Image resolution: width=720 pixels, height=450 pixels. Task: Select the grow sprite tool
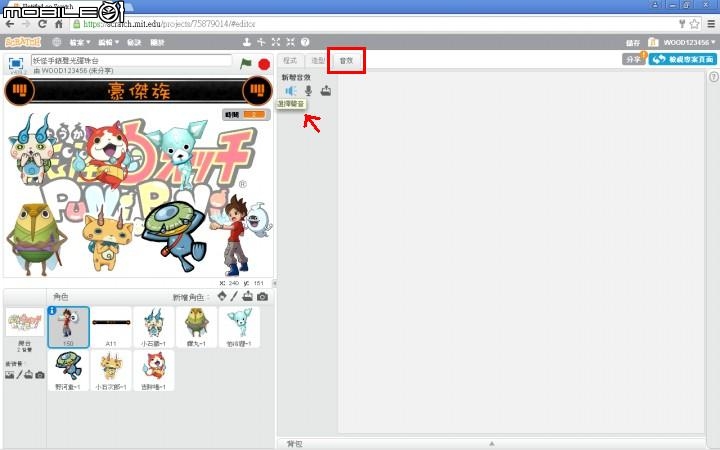(x=276, y=42)
